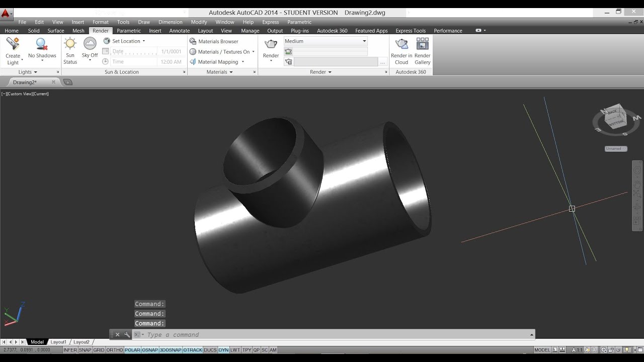
Task: Click the Clean Screen icon in status bar
Action: click(x=640, y=350)
